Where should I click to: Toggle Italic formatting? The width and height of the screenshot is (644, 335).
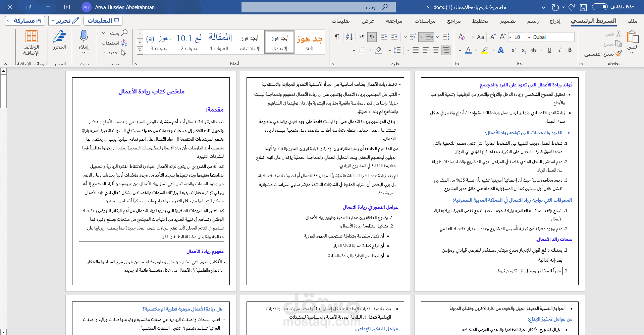(559, 50)
